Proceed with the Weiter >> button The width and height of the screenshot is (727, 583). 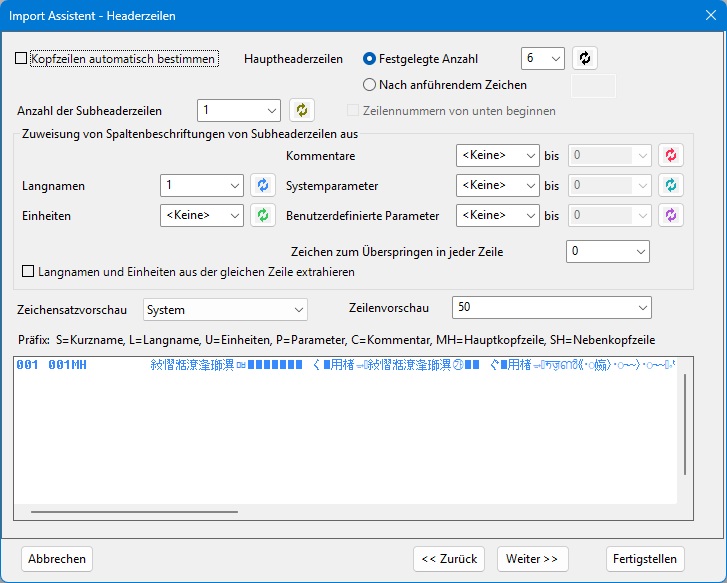point(532,559)
